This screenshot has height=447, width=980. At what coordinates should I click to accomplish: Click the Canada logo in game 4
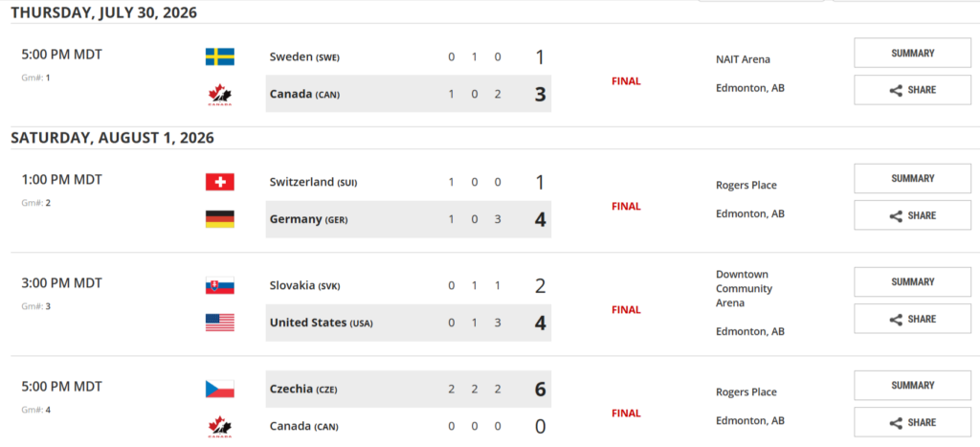coord(219,427)
